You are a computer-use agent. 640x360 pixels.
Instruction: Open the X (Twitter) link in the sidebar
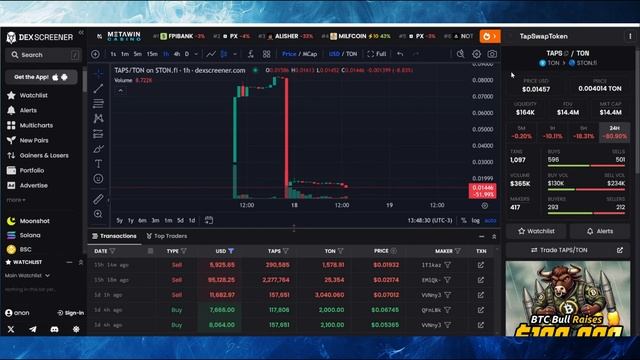11,329
